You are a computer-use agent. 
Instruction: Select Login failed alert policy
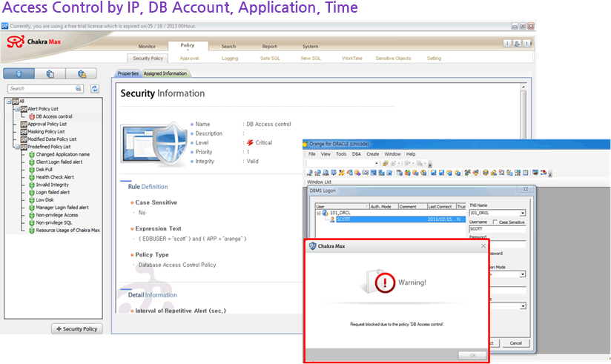53,193
